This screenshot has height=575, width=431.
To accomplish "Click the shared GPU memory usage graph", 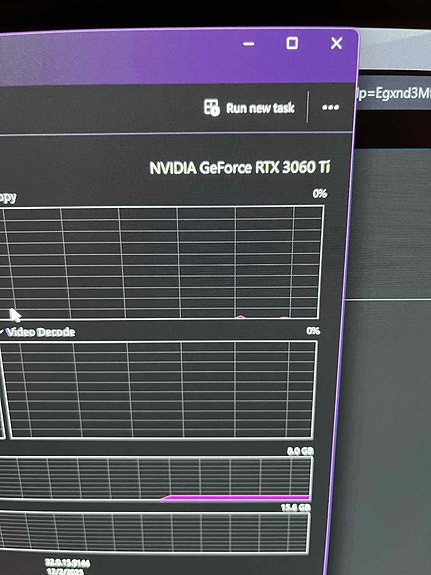I will (154, 532).
